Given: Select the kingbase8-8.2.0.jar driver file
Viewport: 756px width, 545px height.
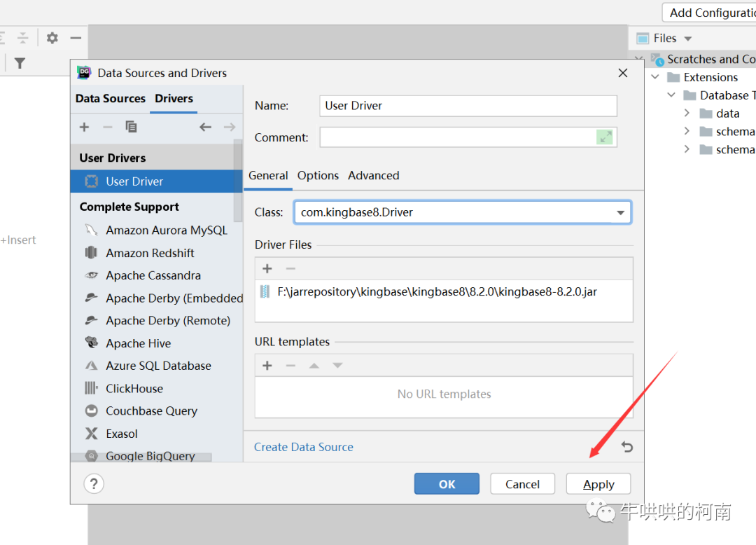Looking at the screenshot, I should (444, 292).
